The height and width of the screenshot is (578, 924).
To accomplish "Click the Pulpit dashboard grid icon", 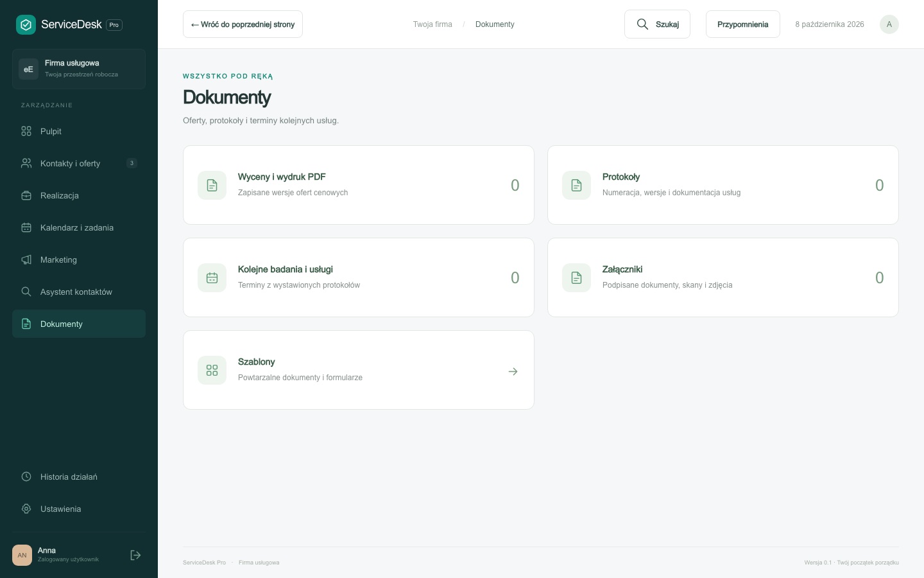I will pyautogui.click(x=26, y=131).
